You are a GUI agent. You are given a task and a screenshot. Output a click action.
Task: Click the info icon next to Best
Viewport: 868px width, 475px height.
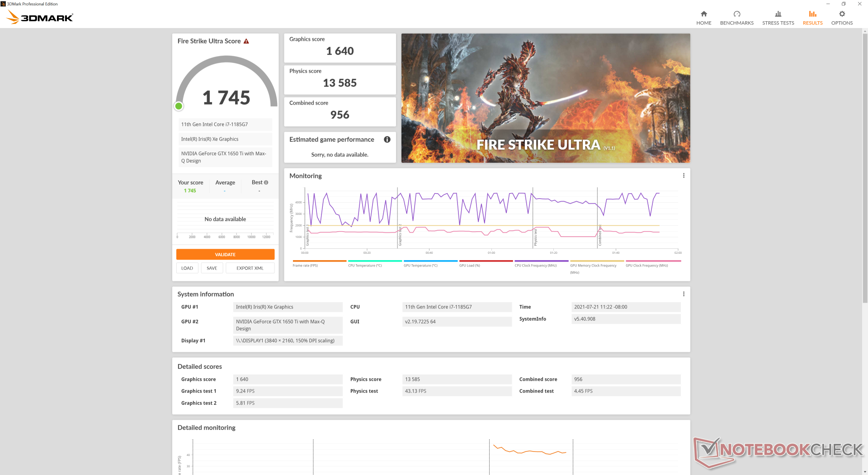coord(266,182)
